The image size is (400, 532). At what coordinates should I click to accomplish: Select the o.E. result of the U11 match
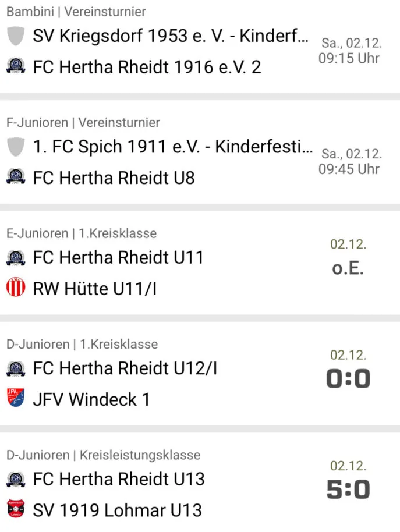[x=348, y=268]
